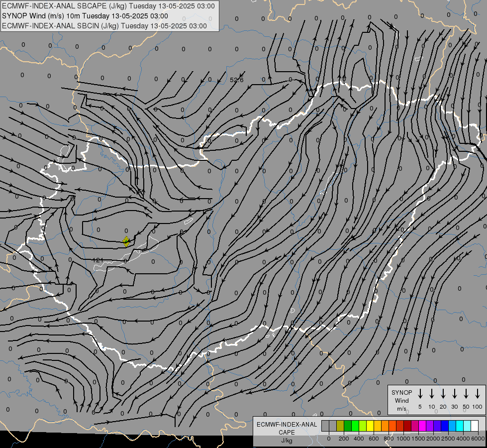Click the 2500 tick label on CAPE scale
Viewport: 487px width, 448px height.
click(x=448, y=439)
